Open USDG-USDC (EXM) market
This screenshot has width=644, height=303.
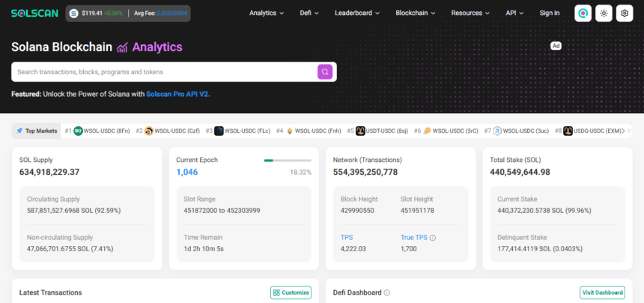coord(597,130)
